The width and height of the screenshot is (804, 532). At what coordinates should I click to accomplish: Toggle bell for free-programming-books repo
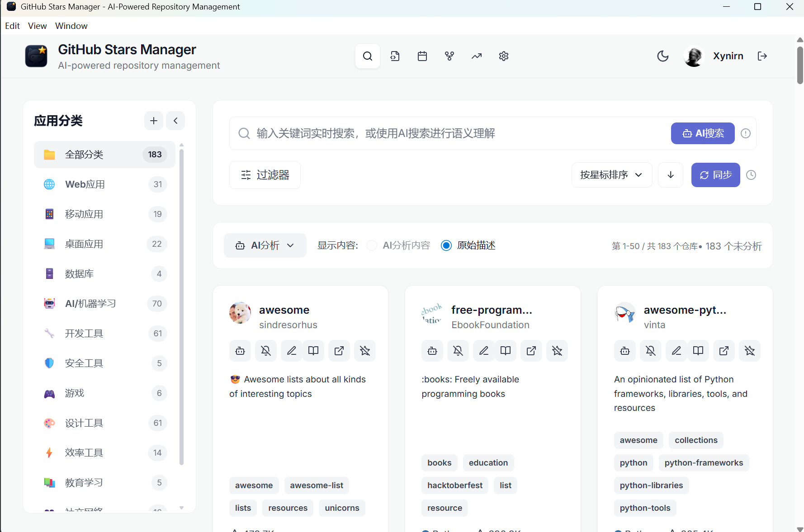[x=458, y=351]
